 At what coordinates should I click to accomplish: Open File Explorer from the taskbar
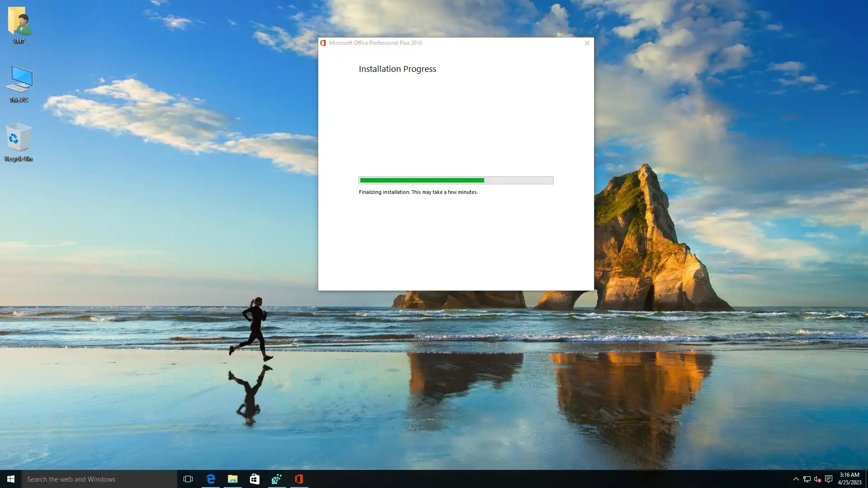click(x=232, y=479)
